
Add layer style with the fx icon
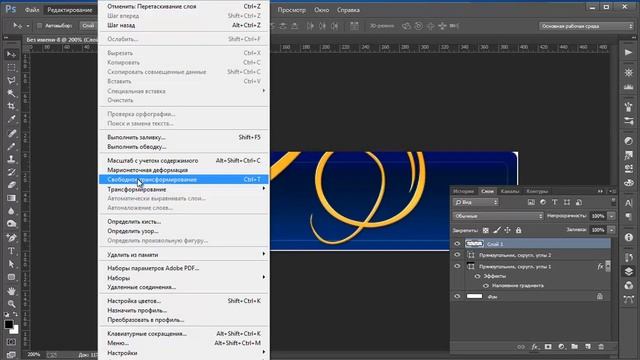(x=534, y=347)
